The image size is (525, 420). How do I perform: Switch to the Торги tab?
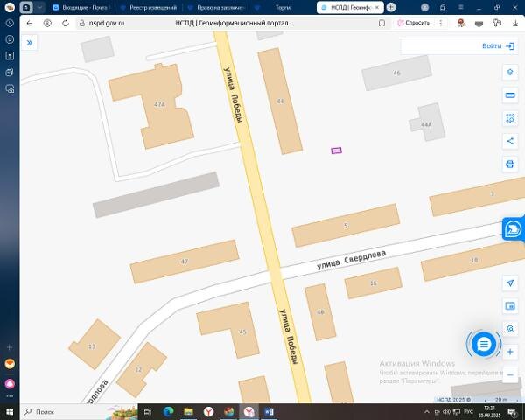click(283, 7)
